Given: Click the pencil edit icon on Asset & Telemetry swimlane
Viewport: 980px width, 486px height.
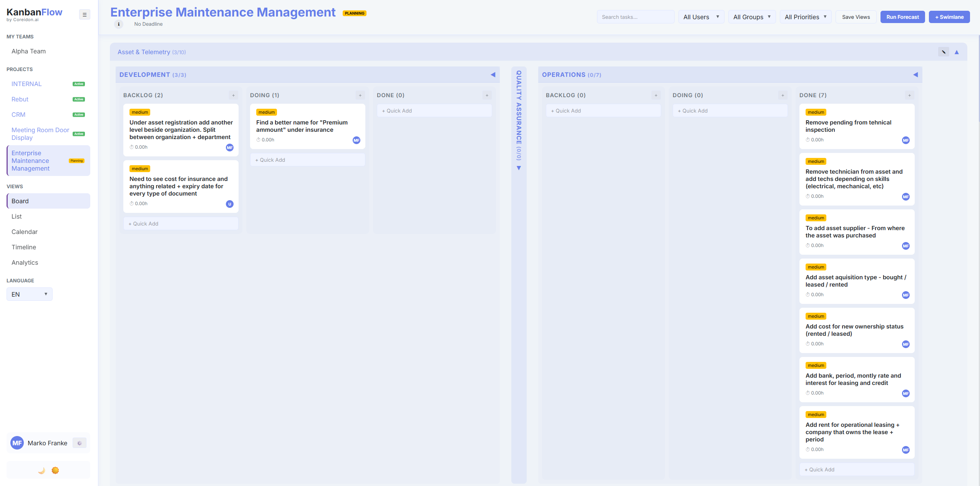Looking at the screenshot, I should [944, 51].
